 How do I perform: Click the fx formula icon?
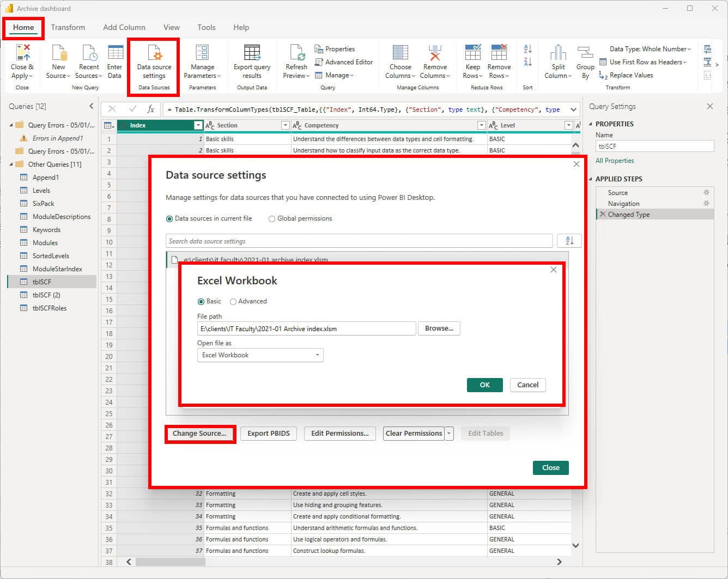tap(151, 109)
